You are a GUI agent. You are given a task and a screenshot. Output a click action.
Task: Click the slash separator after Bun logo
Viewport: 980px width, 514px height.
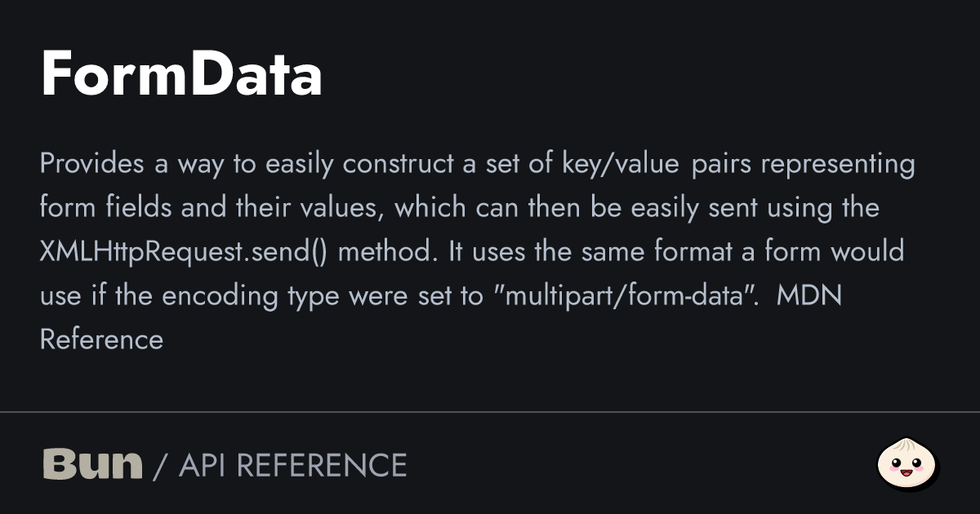click(160, 466)
